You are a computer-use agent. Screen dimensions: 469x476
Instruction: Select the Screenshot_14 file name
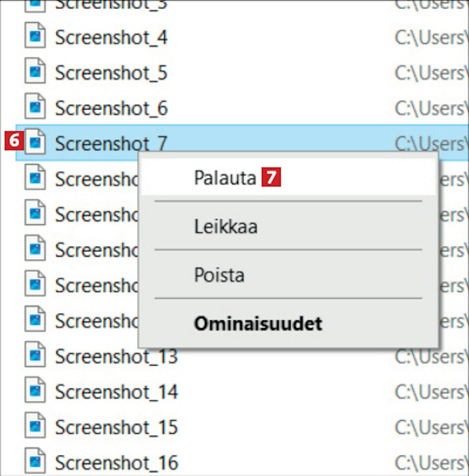click(116, 392)
